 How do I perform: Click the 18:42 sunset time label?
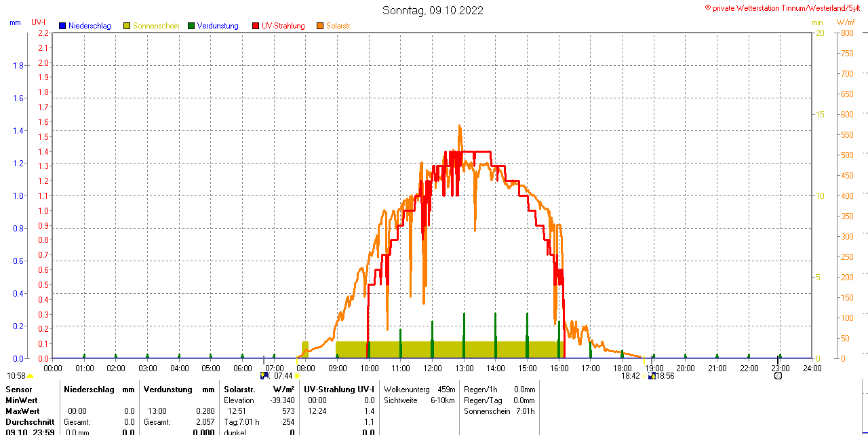(x=631, y=375)
